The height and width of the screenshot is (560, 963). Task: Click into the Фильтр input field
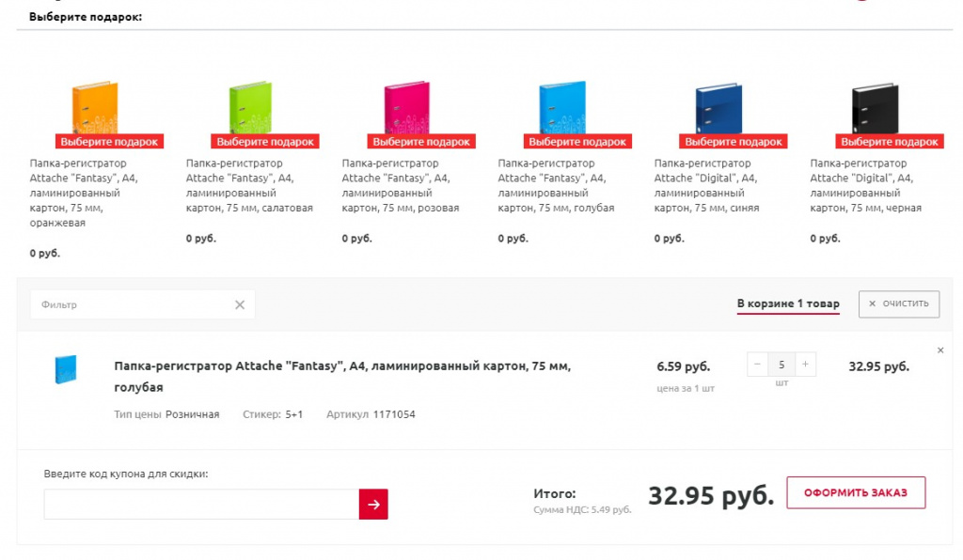coord(132,304)
